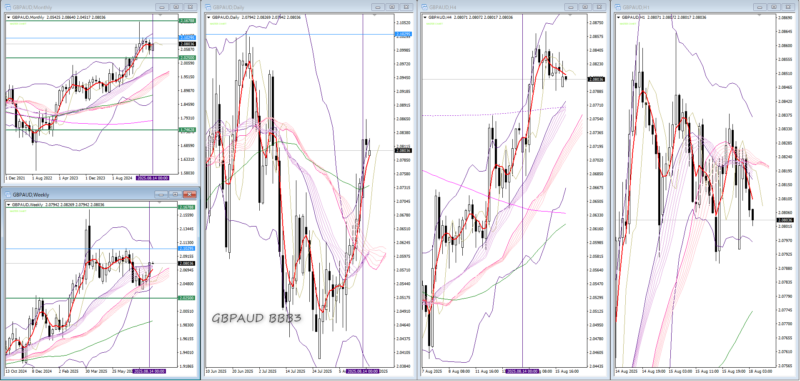Click '10 Jun 2025' on the Daily time axis
Viewport: 800px width, 381px height.
(x=216, y=372)
